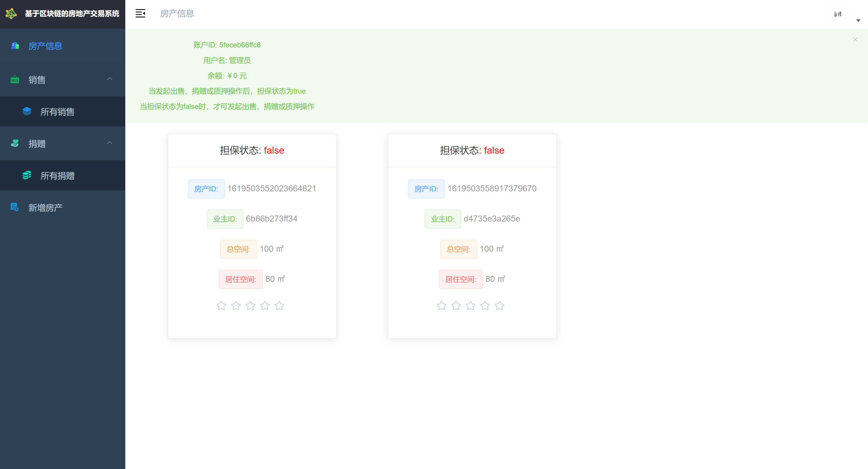
Task: Click the coins icon beside 所有捐赠
Action: (x=27, y=175)
